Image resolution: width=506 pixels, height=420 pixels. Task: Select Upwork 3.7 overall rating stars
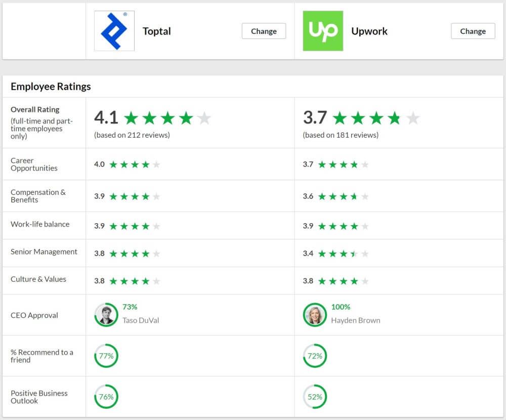376,118
